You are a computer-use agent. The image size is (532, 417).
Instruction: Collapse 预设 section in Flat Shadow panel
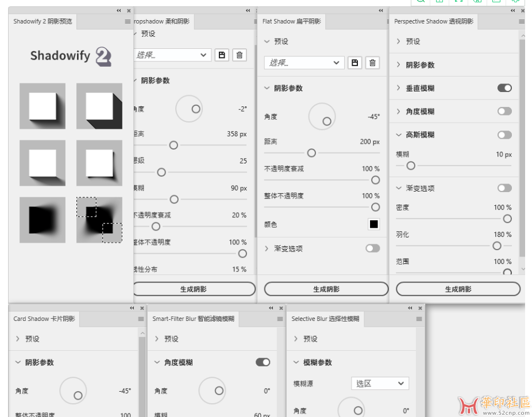coord(267,41)
